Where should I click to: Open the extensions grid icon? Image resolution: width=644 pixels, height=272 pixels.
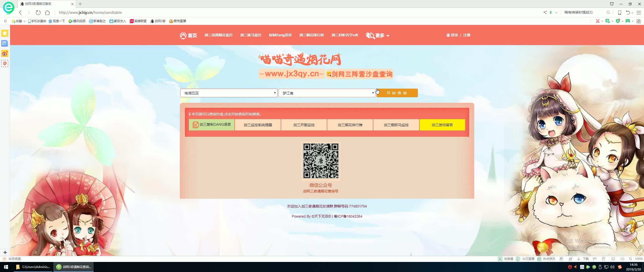tap(638, 21)
